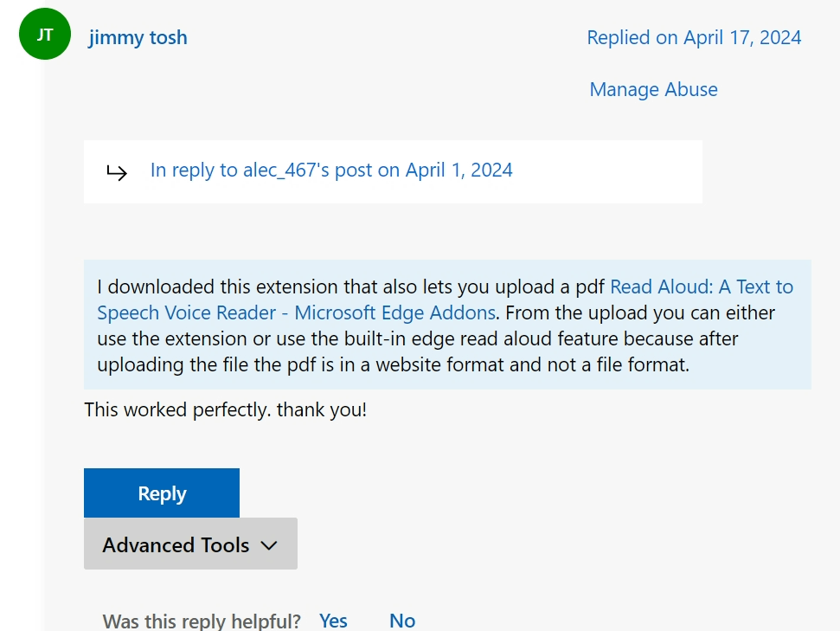Open the Manage Abuse link
Screen dimensions: 840x631
tap(653, 89)
